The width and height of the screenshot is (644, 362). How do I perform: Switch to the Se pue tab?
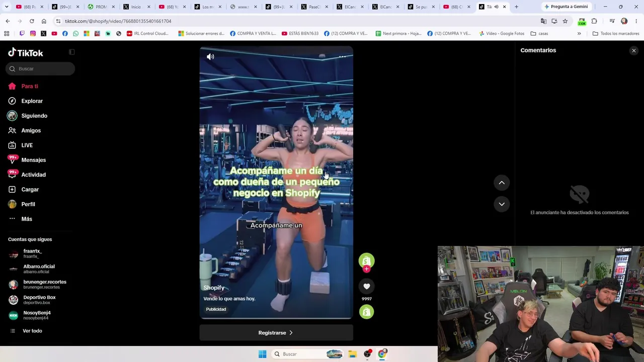coord(422,7)
